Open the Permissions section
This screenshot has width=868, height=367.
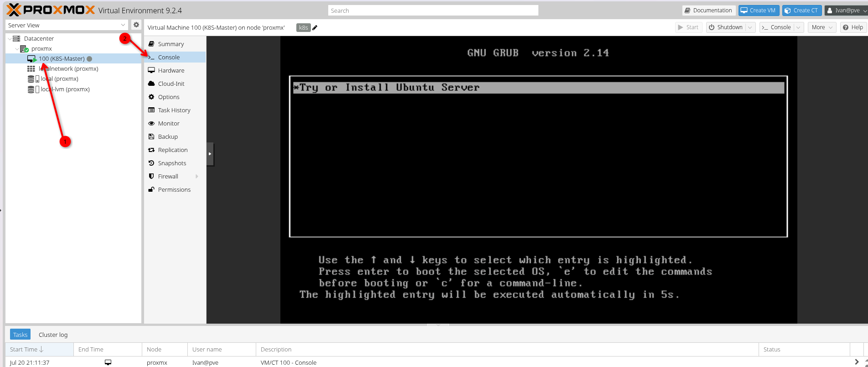click(175, 189)
